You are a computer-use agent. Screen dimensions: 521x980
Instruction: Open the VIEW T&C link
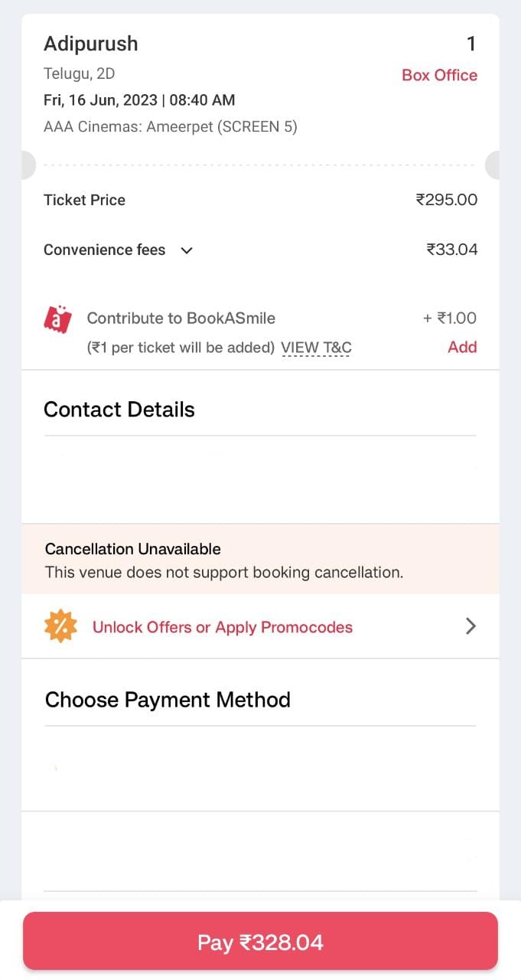coord(316,348)
